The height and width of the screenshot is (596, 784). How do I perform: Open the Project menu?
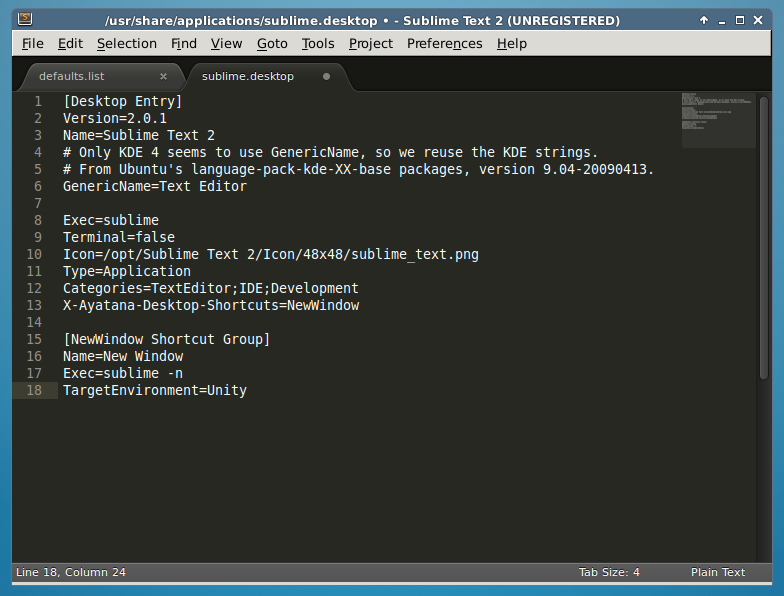coord(370,43)
